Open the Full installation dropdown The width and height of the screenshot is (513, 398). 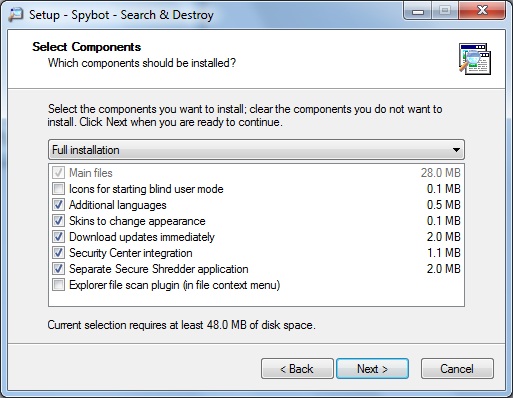[x=256, y=150]
